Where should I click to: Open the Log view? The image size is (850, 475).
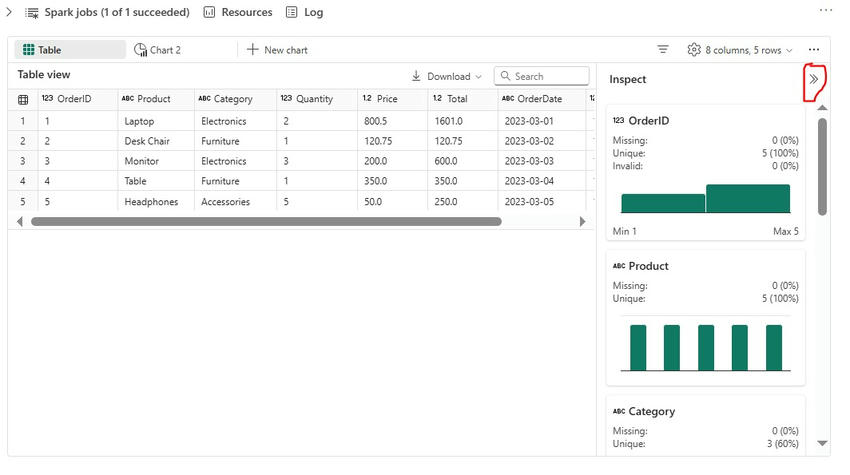click(x=304, y=12)
